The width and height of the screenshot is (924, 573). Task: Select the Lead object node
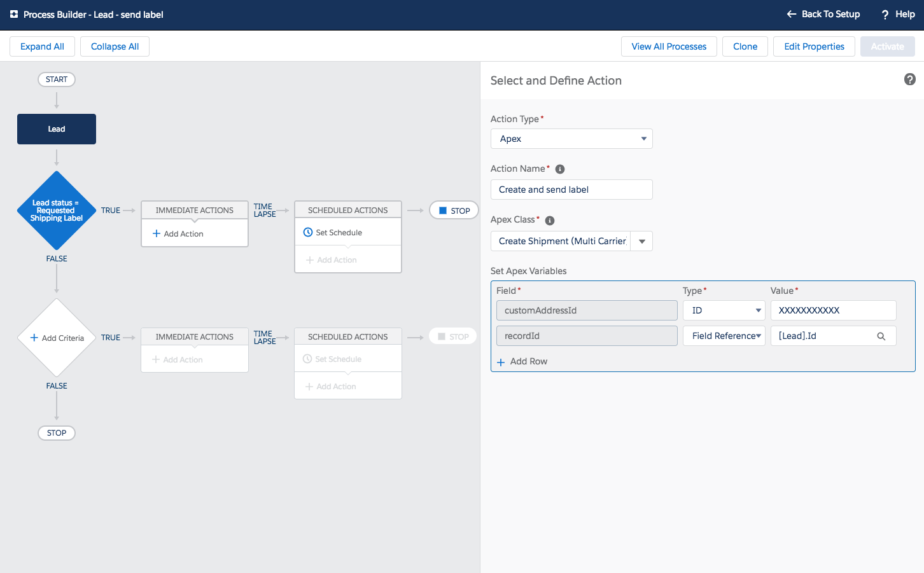point(57,129)
